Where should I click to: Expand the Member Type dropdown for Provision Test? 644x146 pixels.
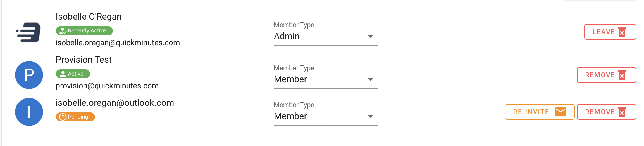click(326, 79)
